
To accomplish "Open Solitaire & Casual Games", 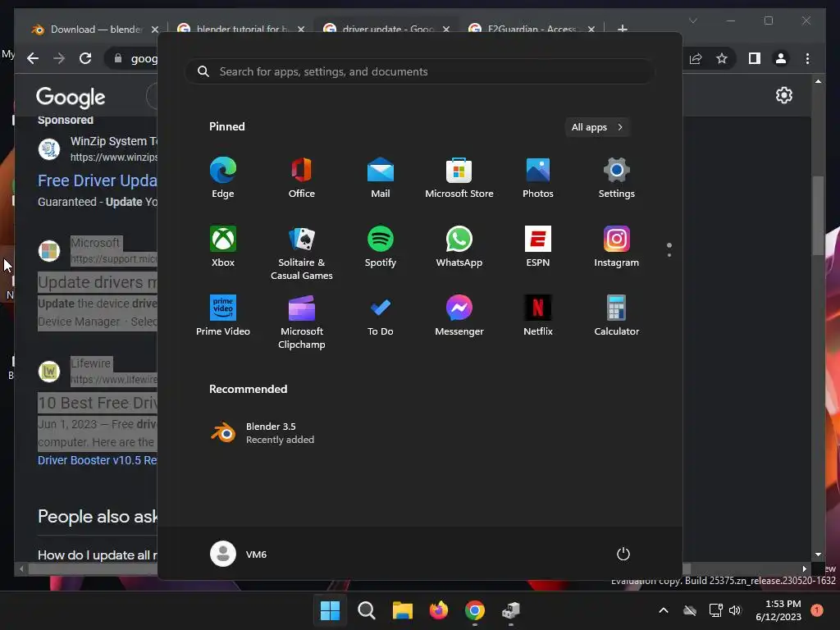I will click(x=302, y=253).
